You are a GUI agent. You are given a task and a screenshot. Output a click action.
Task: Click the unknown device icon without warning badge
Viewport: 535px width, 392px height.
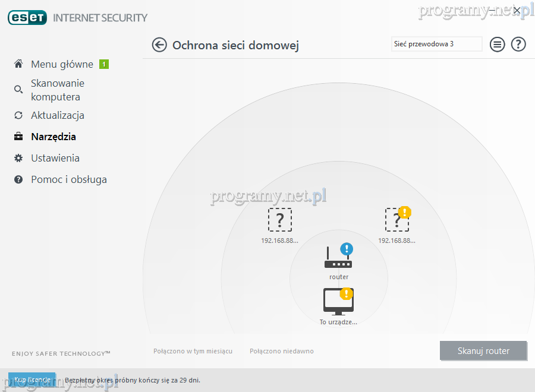[279, 220]
